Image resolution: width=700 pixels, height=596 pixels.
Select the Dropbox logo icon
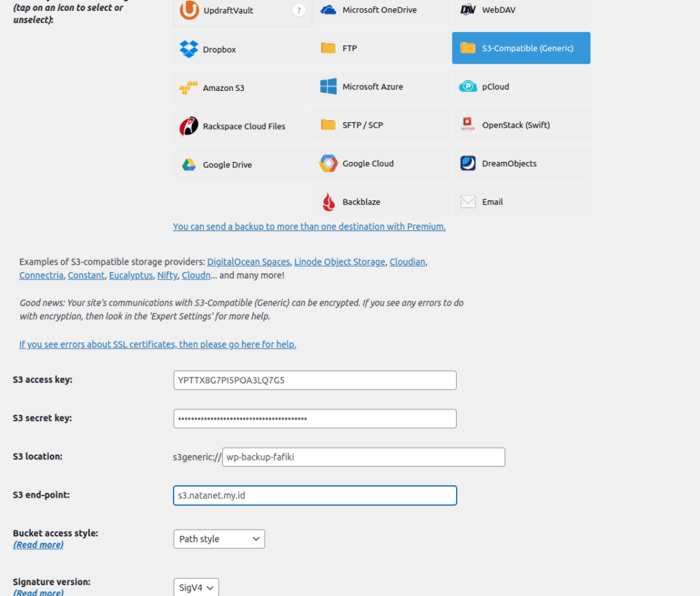[x=189, y=49]
